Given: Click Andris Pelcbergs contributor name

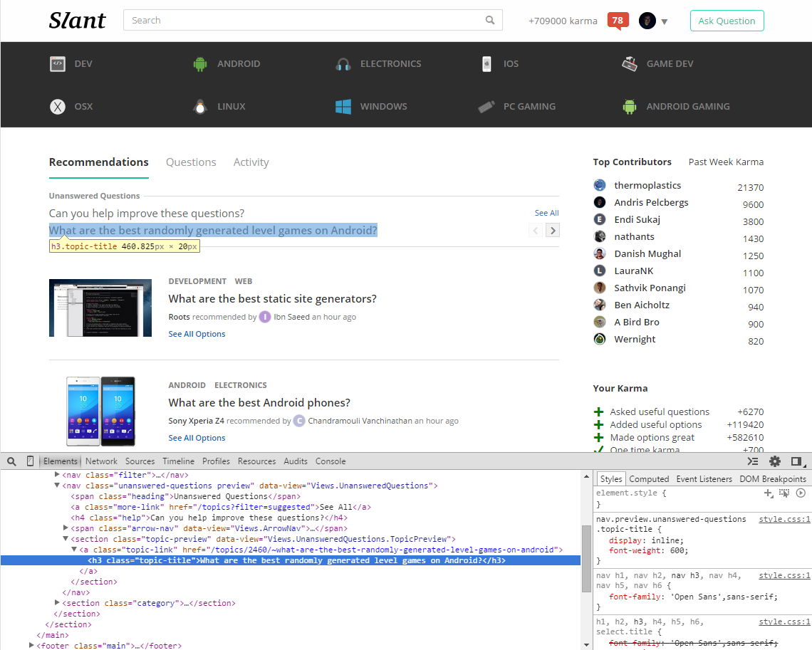Looking at the screenshot, I should [651, 202].
